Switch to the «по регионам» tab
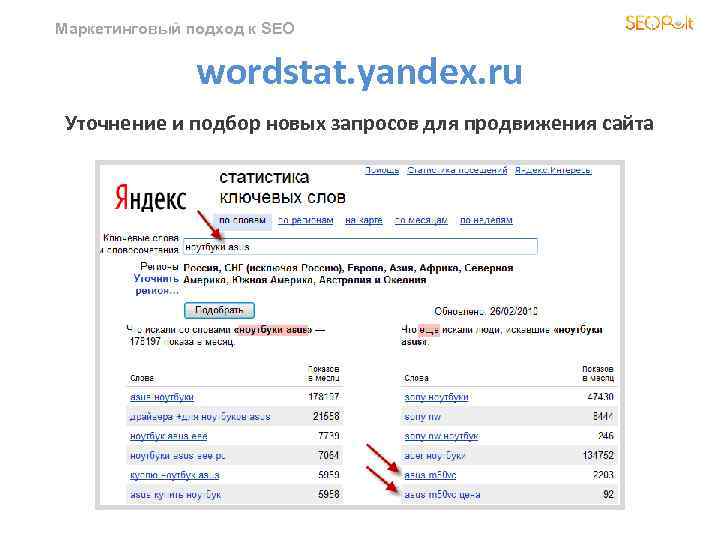This screenshot has width=720, height=540. point(306,220)
